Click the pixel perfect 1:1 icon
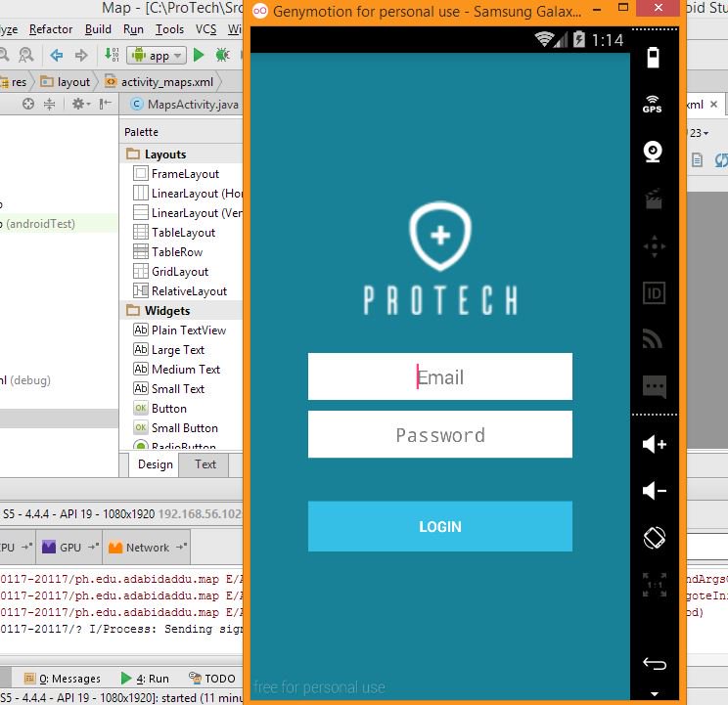The image size is (728, 705). (x=655, y=585)
